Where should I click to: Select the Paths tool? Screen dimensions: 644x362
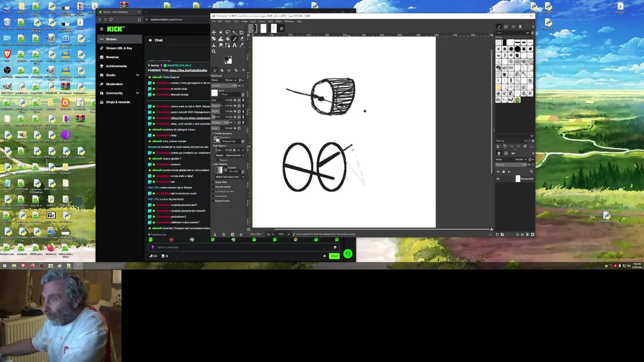(x=228, y=46)
